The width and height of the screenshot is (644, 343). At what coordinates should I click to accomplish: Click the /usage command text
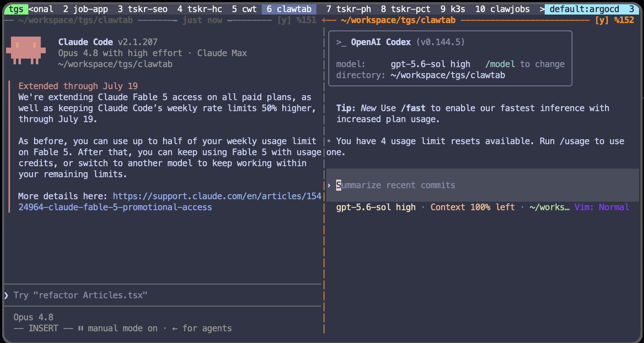coord(574,141)
